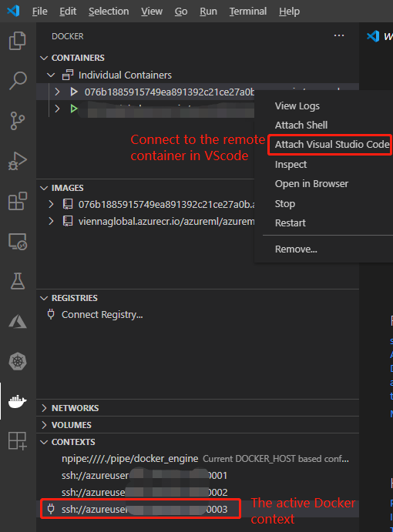
Task: Click the DOCKER panel title
Action: click(x=67, y=36)
